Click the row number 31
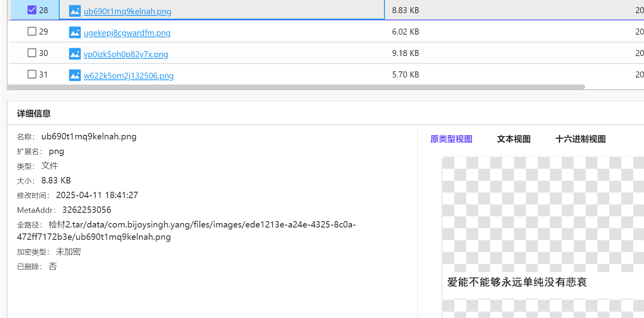The width and height of the screenshot is (644, 318). 43,75
